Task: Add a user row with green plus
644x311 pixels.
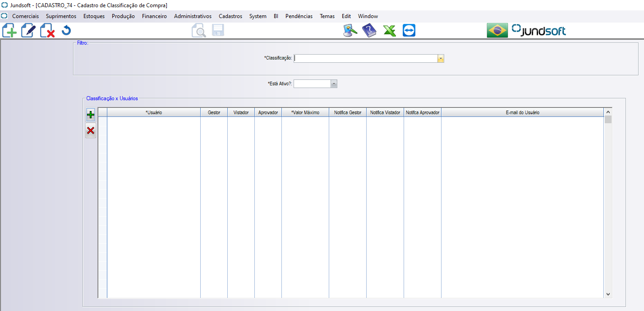Action: tap(91, 115)
